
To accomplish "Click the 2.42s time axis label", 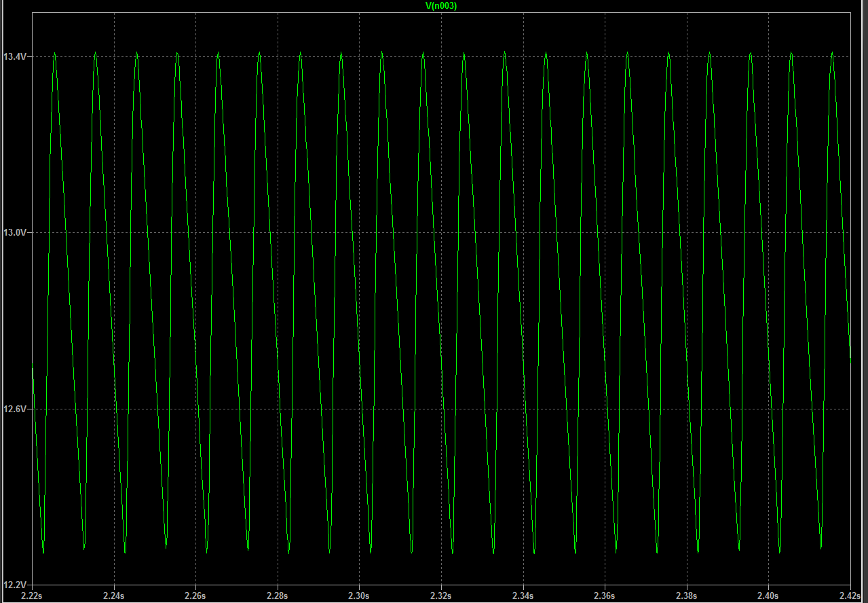I will tap(850, 596).
